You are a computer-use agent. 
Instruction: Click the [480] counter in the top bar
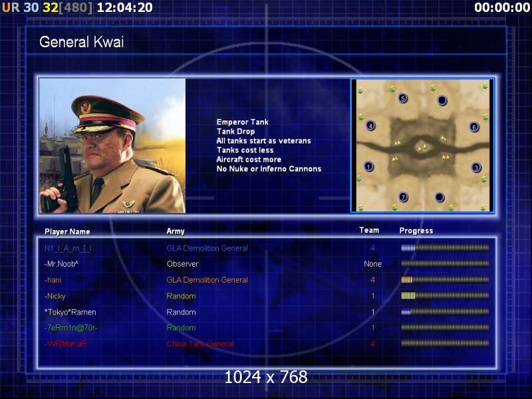75,7
